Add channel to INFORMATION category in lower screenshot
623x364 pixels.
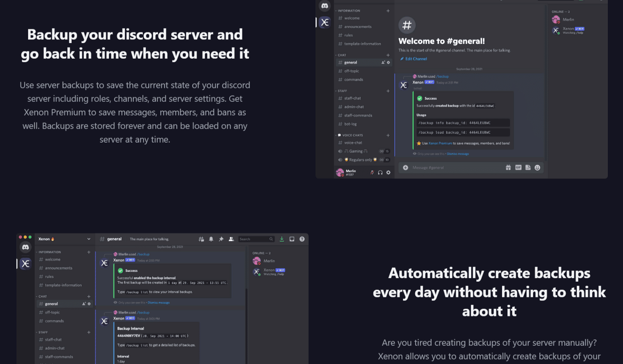(89, 252)
